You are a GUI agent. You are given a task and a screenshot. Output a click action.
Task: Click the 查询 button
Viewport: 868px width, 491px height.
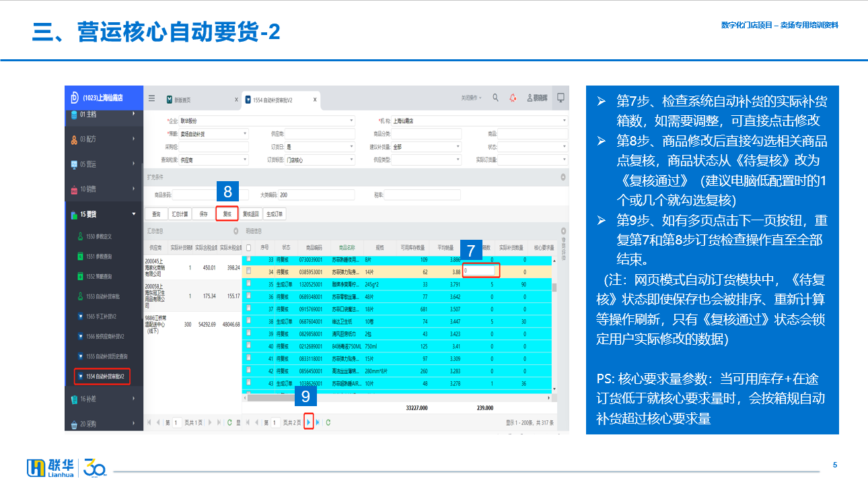pyautogui.click(x=156, y=214)
